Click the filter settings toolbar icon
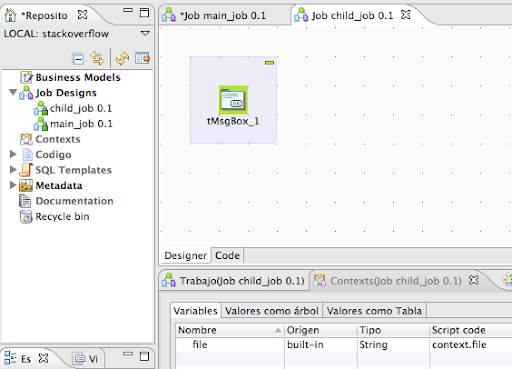Image resolution: width=512 pixels, height=369 pixels. (142, 58)
